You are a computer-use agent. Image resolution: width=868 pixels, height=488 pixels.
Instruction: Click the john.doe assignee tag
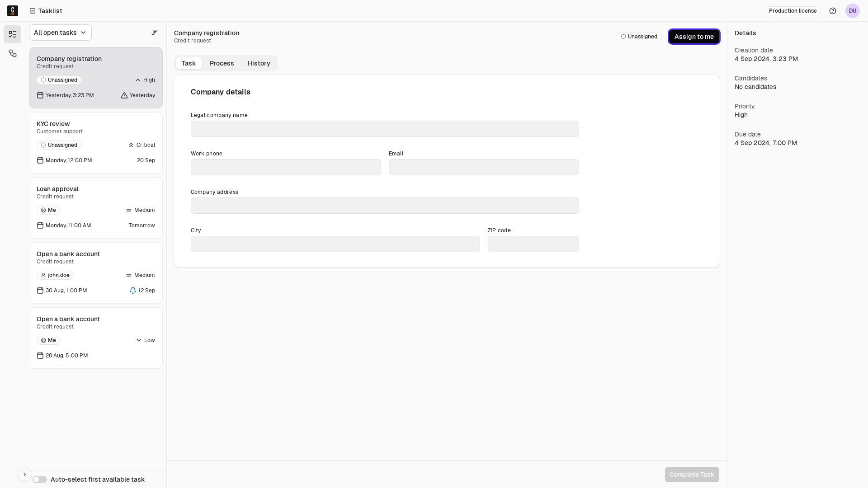pyautogui.click(x=55, y=275)
